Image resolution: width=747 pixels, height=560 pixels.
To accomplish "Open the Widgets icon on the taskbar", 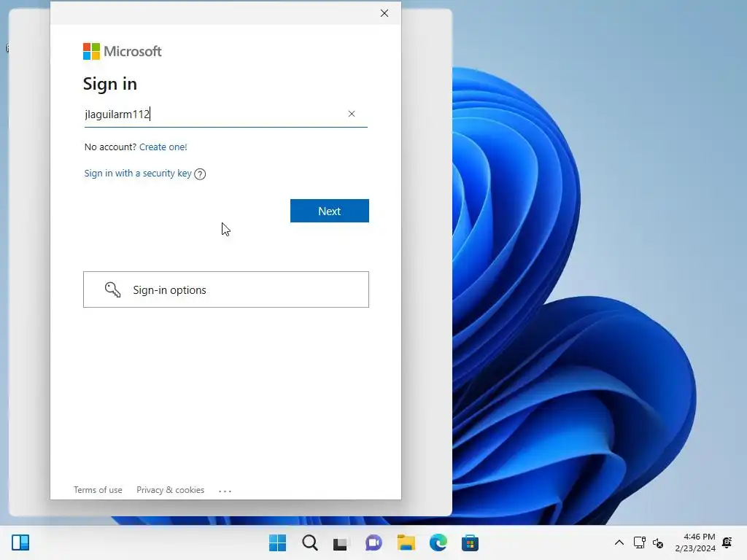I will pos(20,542).
